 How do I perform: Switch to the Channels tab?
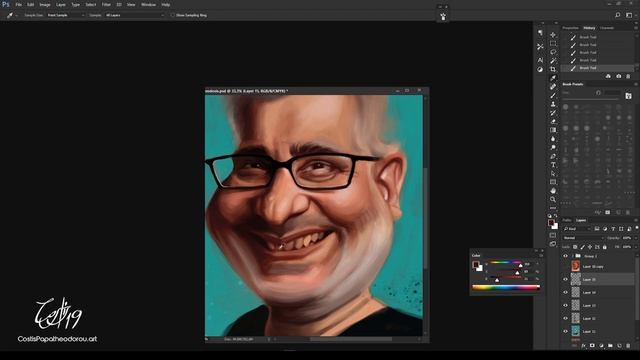(x=607, y=28)
